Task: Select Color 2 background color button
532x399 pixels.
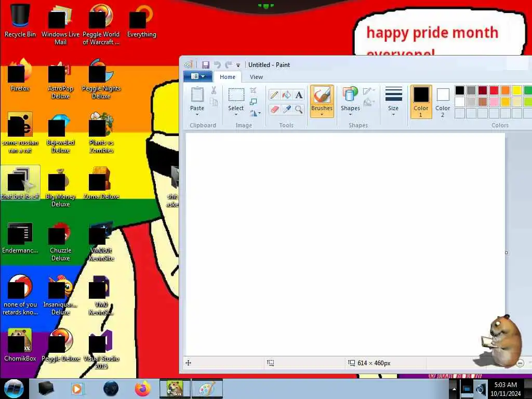Action: tap(443, 101)
